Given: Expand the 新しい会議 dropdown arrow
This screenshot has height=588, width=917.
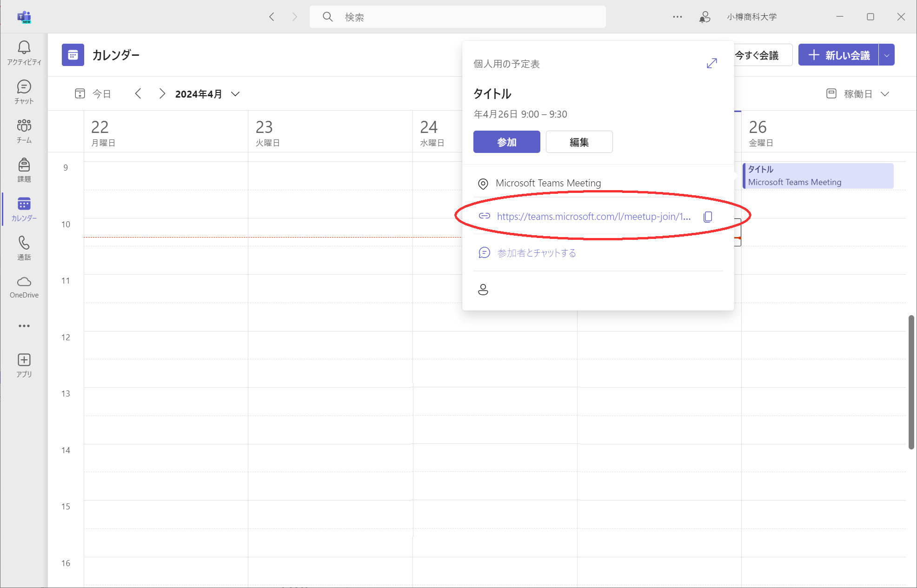Looking at the screenshot, I should (887, 55).
